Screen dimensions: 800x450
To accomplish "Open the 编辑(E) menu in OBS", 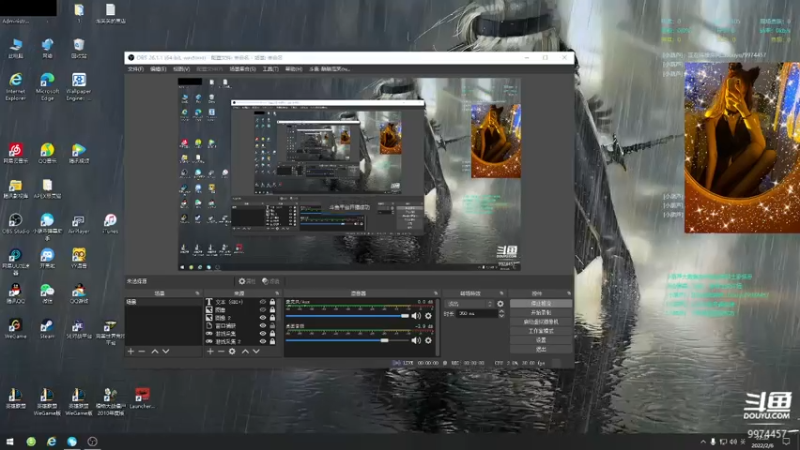I will [158, 69].
